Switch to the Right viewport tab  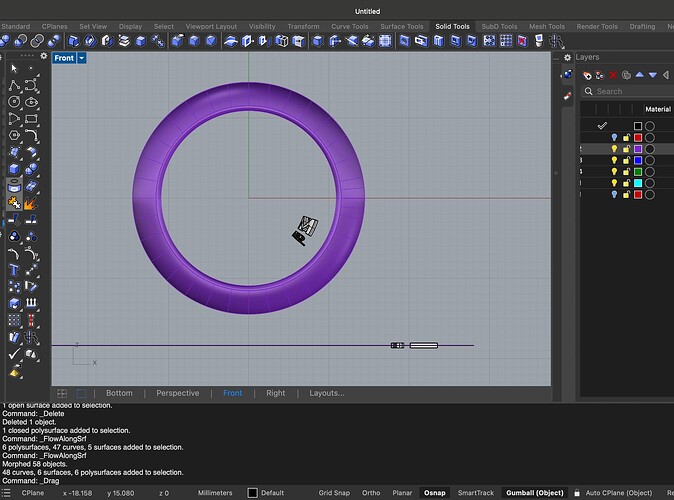(x=275, y=393)
